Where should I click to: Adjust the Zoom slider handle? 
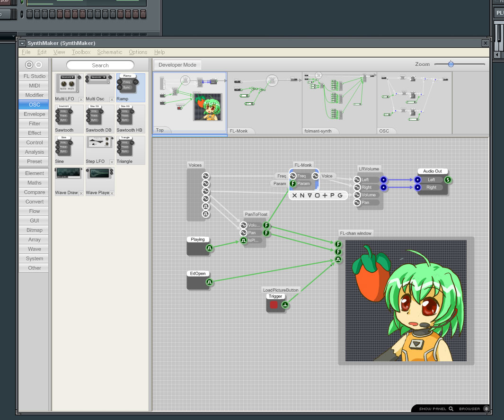click(x=451, y=64)
